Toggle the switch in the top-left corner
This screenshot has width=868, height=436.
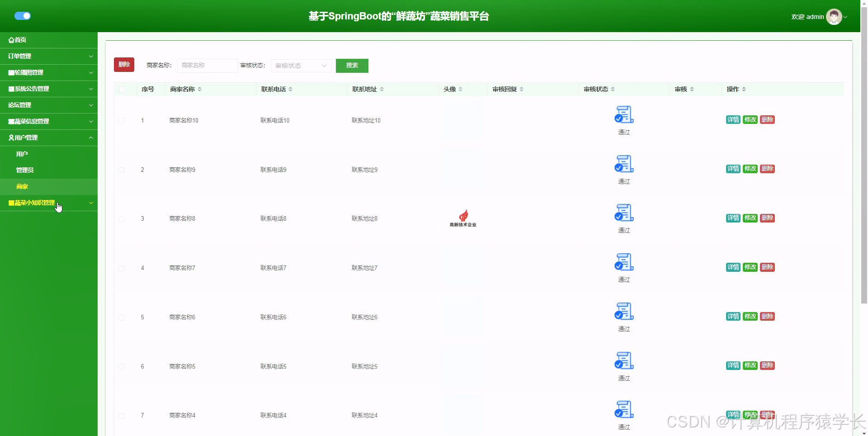point(23,16)
